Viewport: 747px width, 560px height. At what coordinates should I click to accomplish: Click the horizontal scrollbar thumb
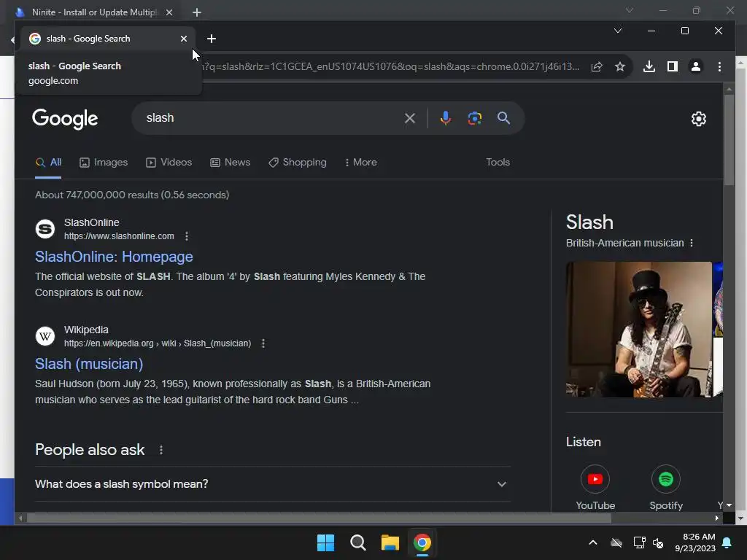point(319,518)
